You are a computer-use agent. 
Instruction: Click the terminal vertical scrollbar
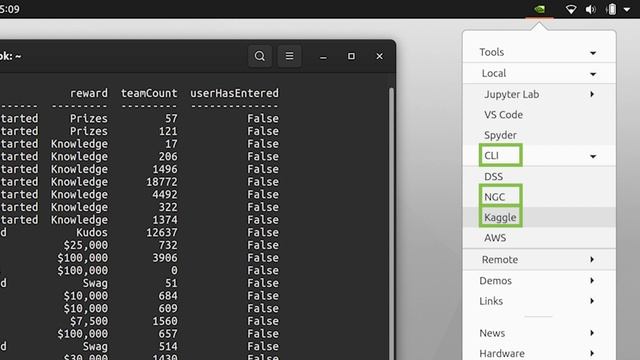pos(391,224)
